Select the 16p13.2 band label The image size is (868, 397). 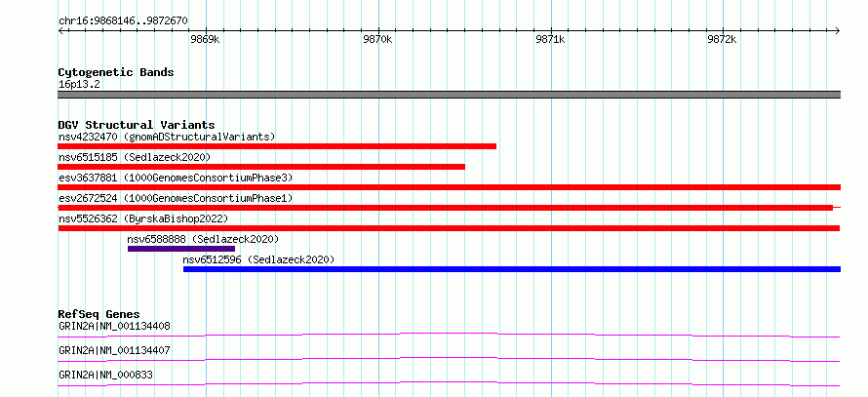79,85
